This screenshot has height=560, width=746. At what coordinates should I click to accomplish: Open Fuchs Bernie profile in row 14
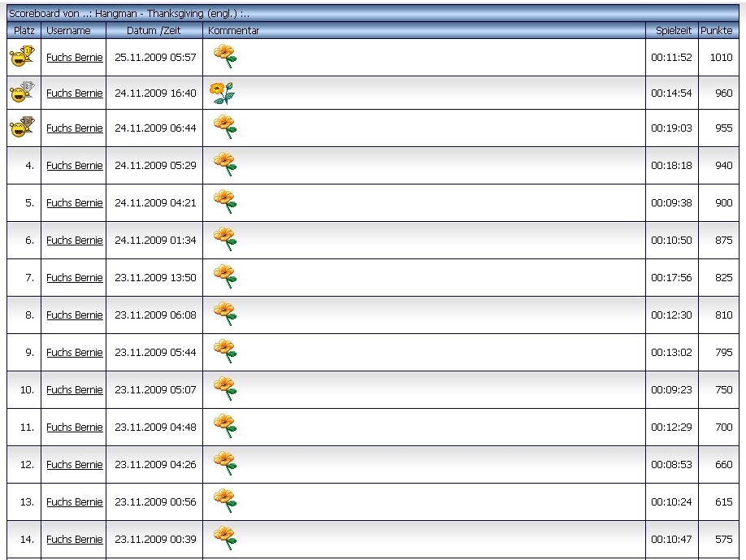(75, 539)
